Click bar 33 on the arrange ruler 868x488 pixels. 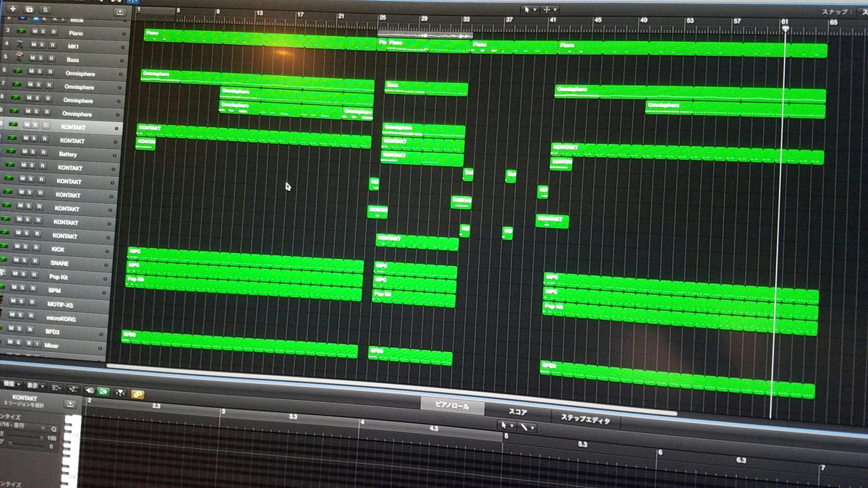(x=467, y=20)
